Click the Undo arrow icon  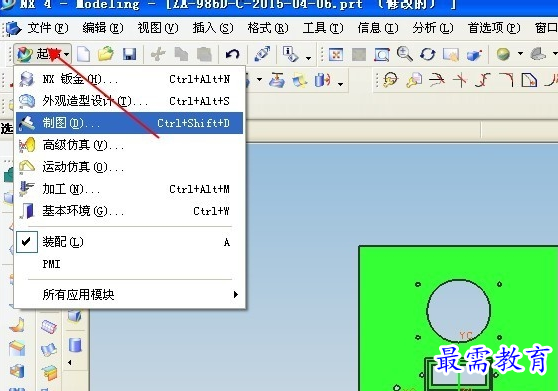tap(233, 54)
